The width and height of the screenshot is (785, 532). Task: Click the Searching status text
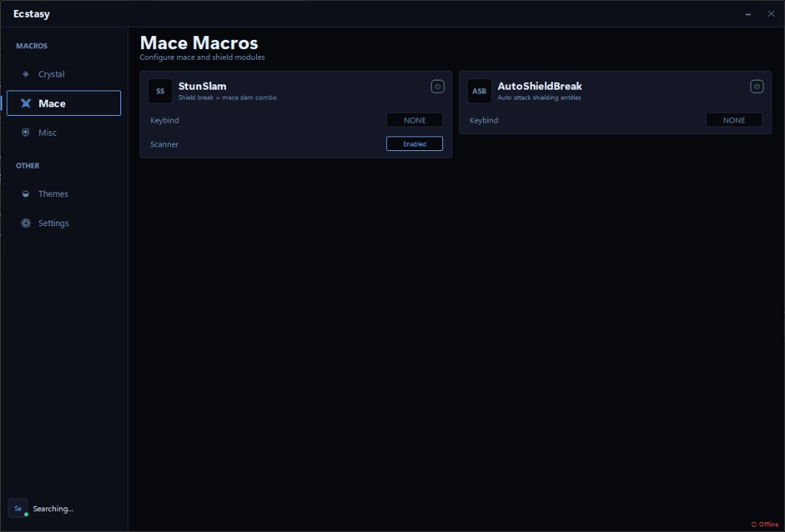(53, 508)
